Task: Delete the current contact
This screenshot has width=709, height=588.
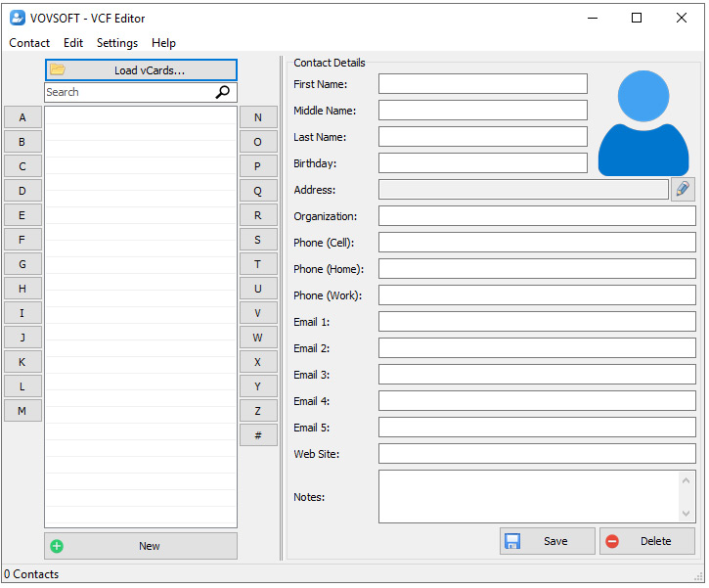Action: click(647, 541)
